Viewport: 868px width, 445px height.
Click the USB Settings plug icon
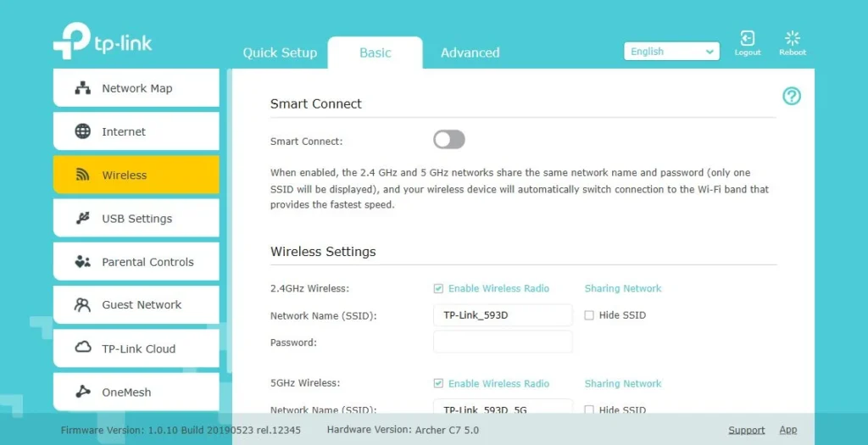(82, 218)
